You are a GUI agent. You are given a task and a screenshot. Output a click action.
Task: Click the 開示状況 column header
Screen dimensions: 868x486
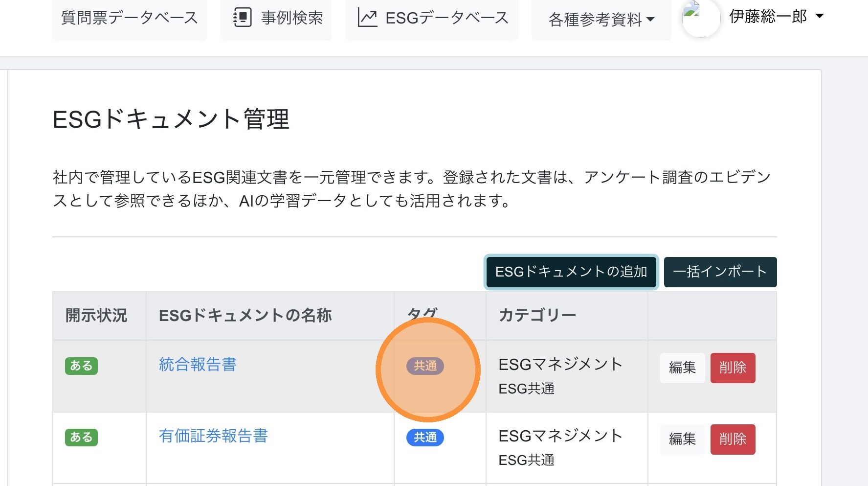(x=96, y=315)
